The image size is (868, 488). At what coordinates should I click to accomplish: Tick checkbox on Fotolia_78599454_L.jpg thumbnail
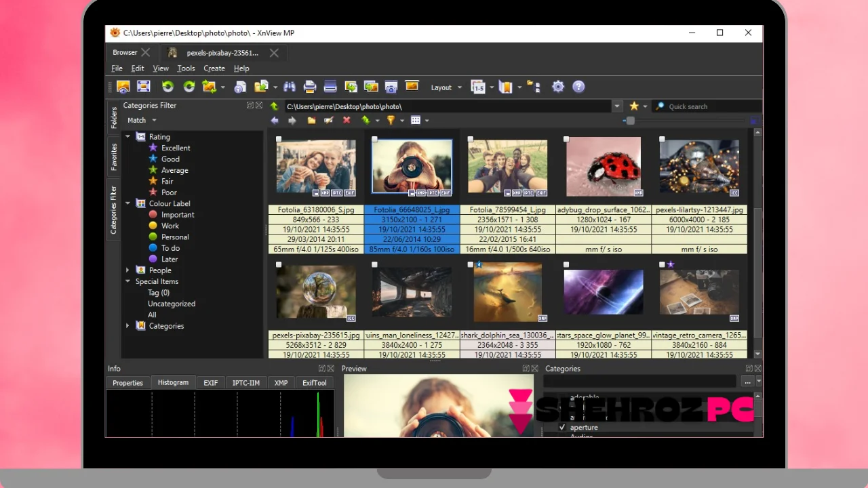[471, 140]
